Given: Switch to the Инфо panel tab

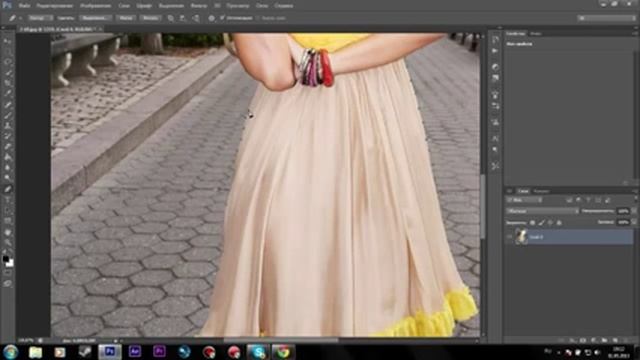Looking at the screenshot, I should tap(536, 33).
